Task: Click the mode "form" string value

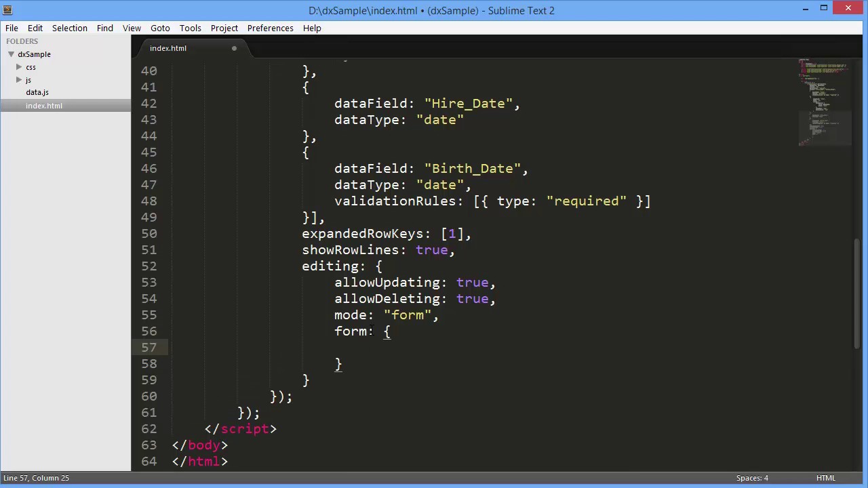Action: [407, 315]
